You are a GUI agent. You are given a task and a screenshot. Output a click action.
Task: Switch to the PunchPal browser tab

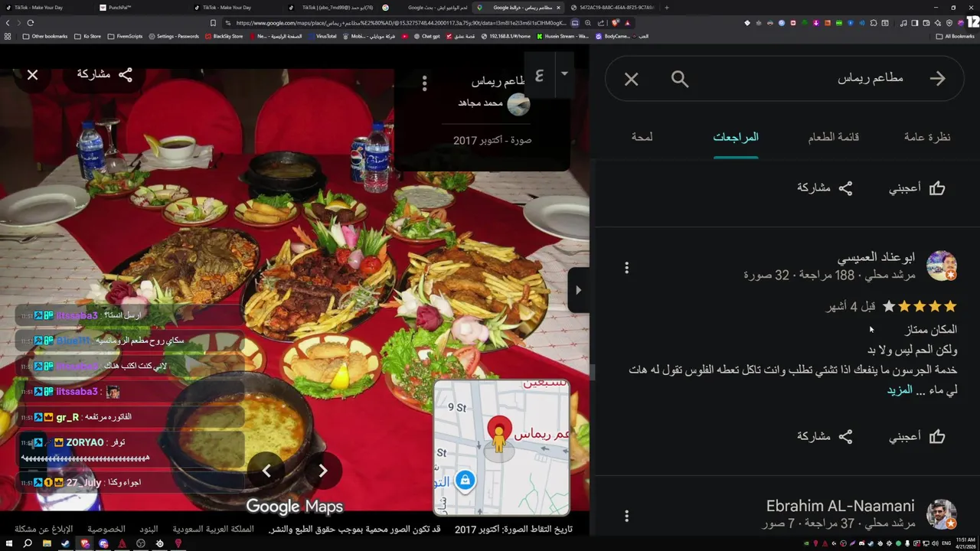[121, 7]
